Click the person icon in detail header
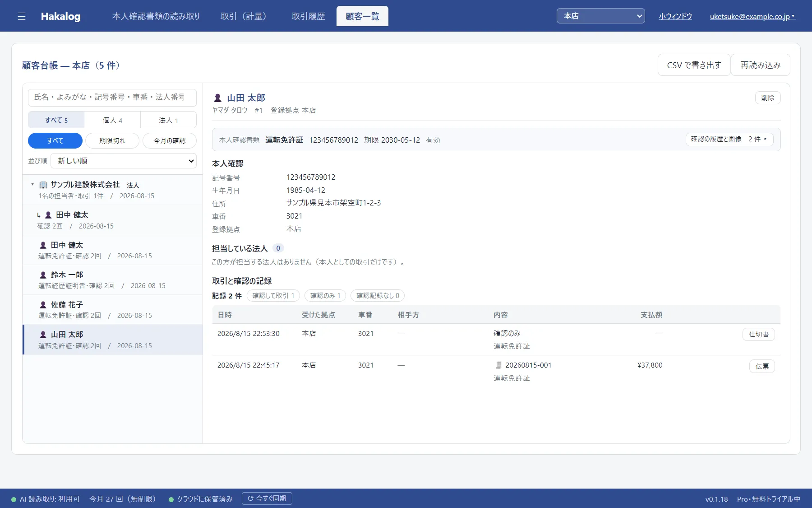This screenshot has height=508, width=812. point(217,98)
